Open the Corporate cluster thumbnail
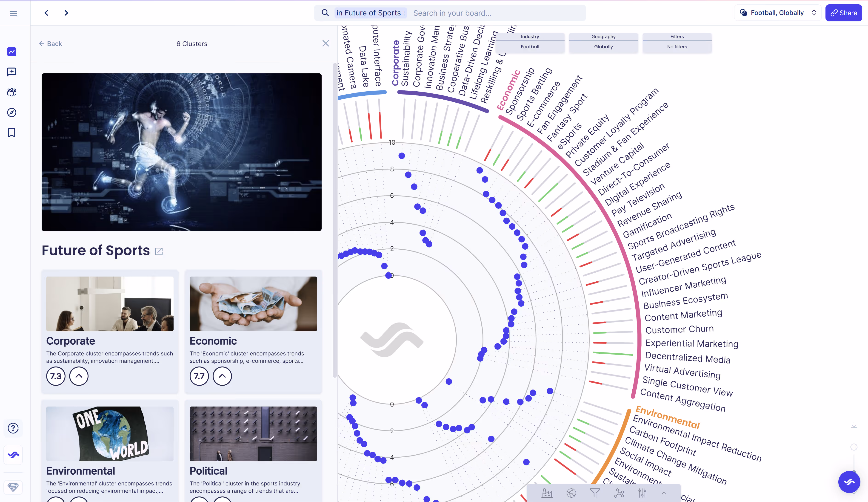This screenshot has width=868, height=502. (110, 304)
